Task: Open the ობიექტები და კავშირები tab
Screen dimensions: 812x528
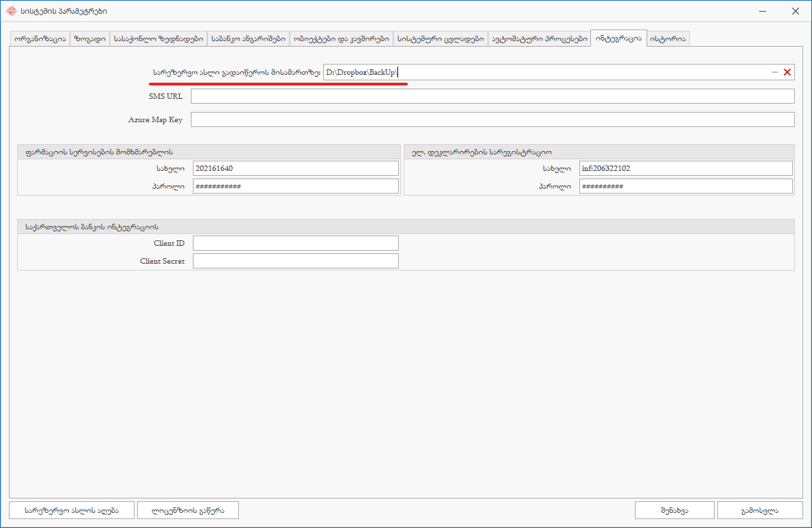Action: (341, 39)
